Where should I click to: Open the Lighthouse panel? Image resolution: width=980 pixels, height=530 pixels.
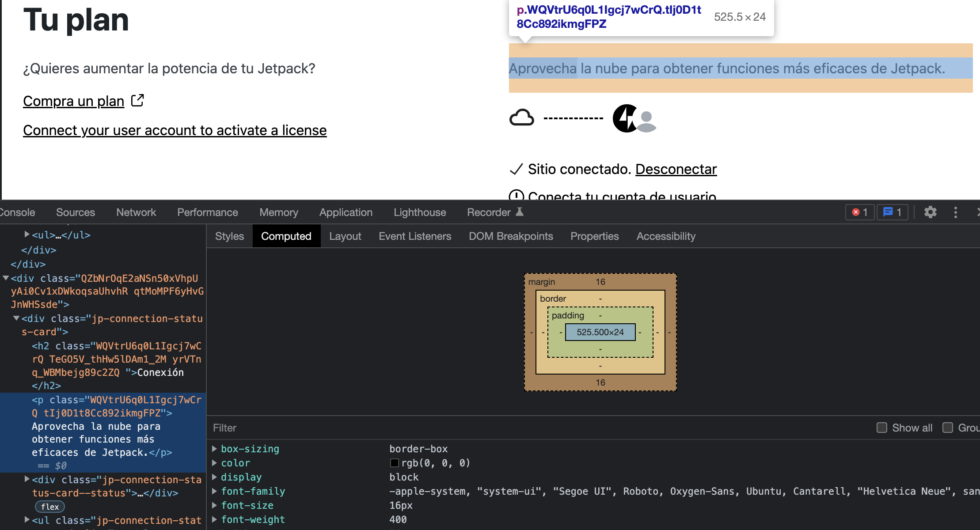420,212
